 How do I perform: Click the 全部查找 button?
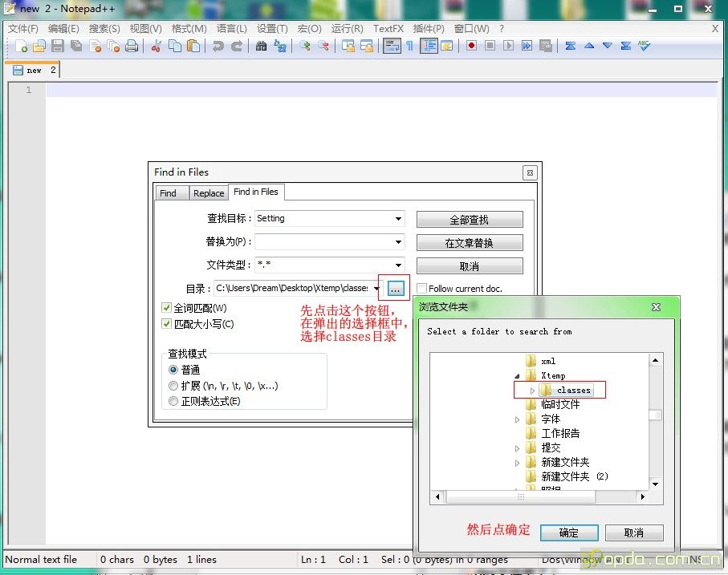pos(470,220)
